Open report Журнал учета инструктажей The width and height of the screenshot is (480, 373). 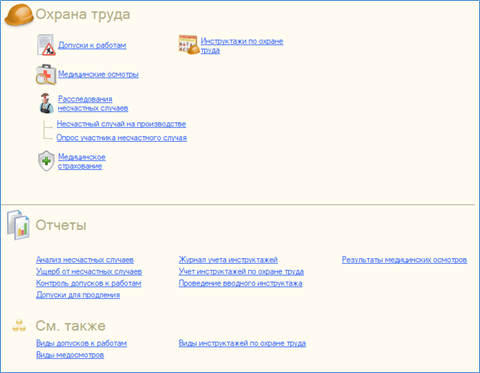pyautogui.click(x=228, y=260)
